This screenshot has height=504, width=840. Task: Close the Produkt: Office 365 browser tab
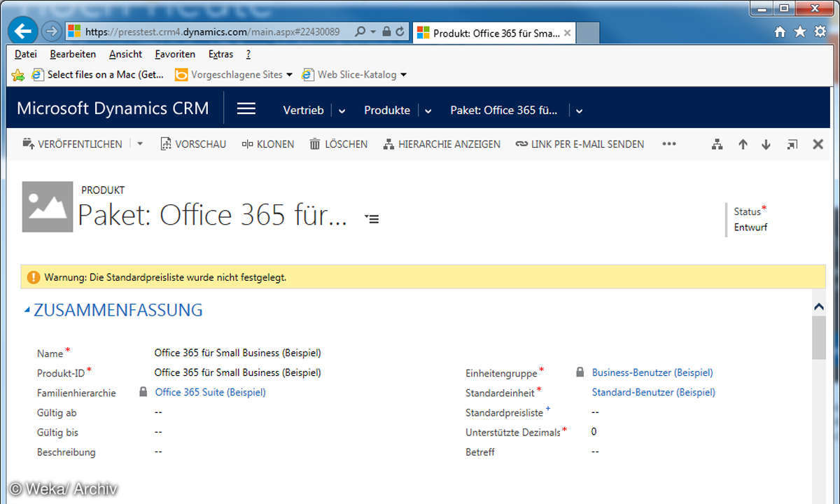[567, 33]
